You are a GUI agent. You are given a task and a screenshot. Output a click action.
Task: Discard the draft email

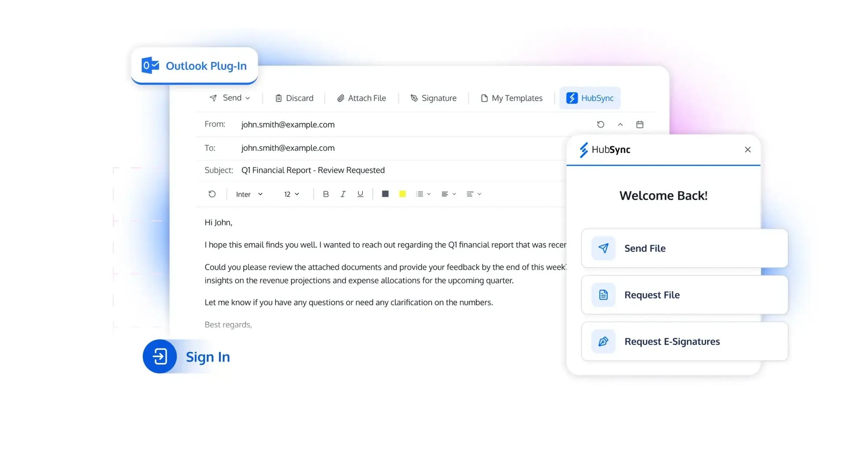pyautogui.click(x=294, y=98)
